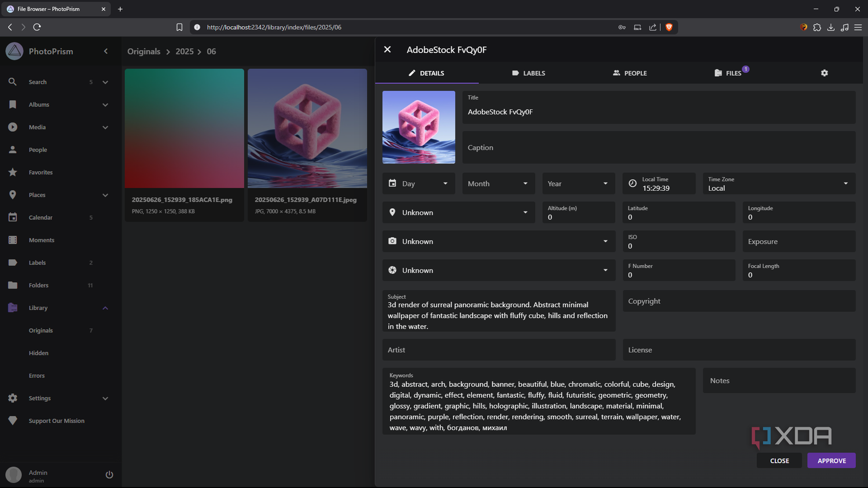Open Search via the magnifier icon
Viewport: 868px width, 488px height.
point(13,82)
